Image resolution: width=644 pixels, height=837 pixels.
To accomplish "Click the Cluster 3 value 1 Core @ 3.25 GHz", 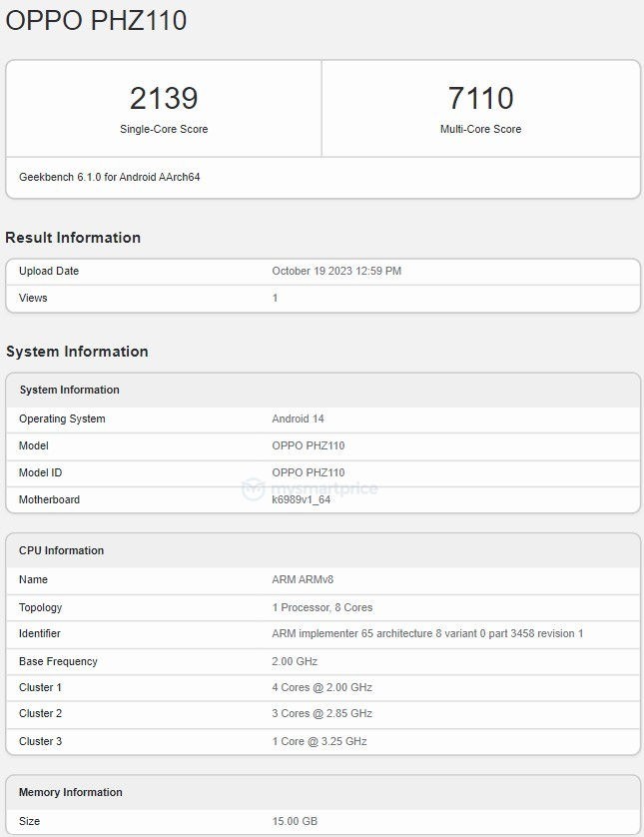I will (319, 741).
